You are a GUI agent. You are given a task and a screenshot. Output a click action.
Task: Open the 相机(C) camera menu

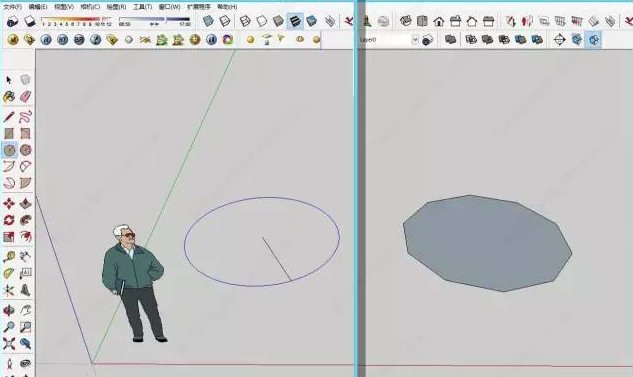coord(90,7)
